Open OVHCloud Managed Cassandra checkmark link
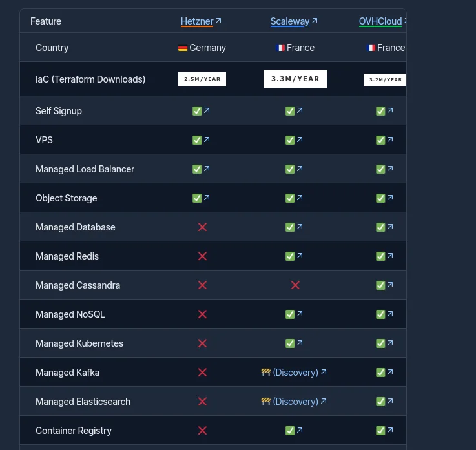The height and width of the screenshot is (450, 476). pyautogui.click(x=384, y=285)
